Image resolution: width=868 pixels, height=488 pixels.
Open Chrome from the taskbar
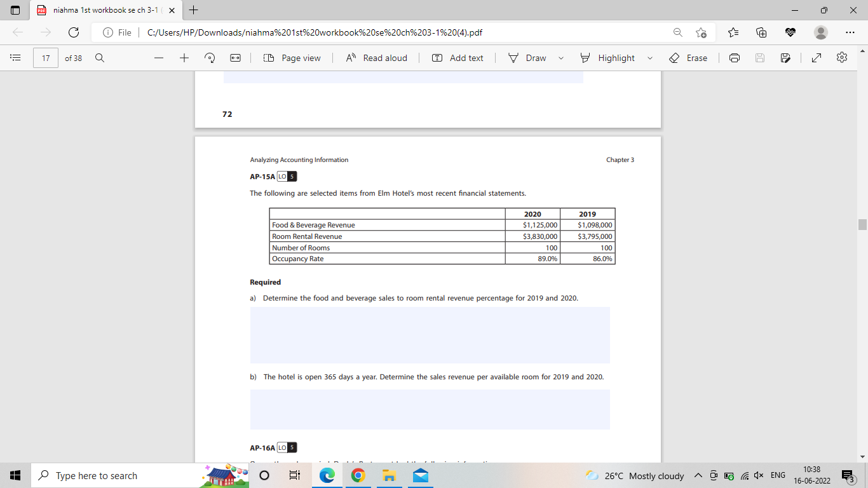358,475
